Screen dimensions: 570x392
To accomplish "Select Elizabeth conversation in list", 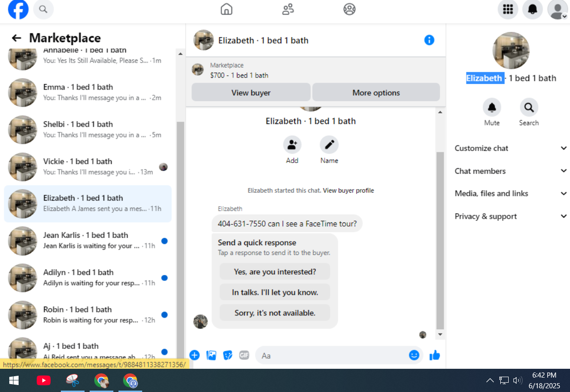I will [88, 203].
